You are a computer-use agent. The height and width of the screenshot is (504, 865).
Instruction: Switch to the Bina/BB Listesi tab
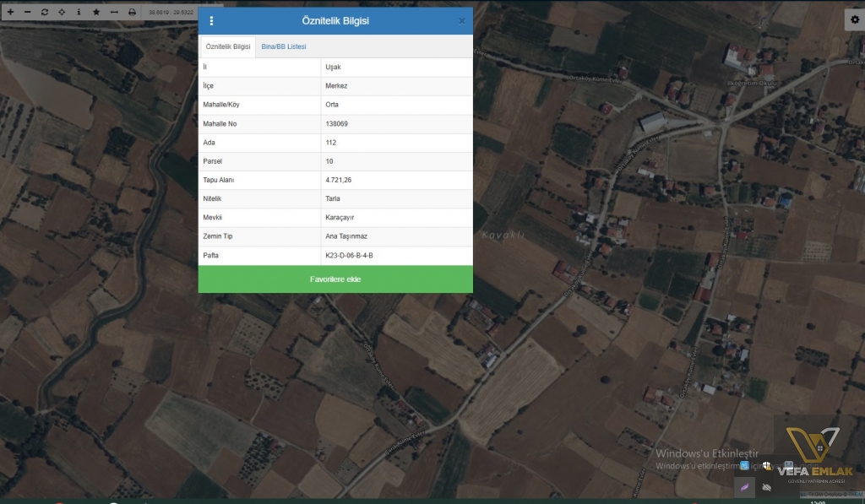click(x=284, y=46)
